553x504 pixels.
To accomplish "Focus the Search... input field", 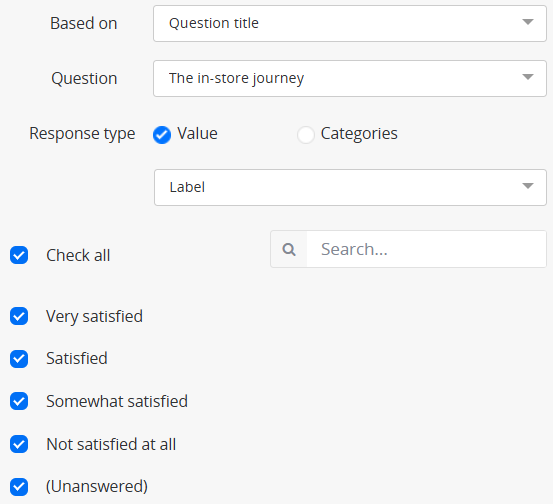I will point(426,249).
